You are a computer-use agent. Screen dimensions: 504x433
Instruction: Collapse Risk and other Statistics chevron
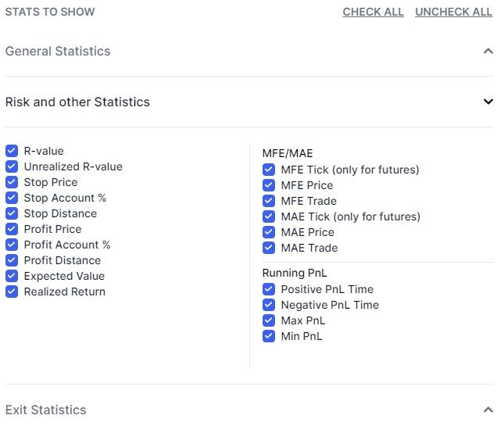488,102
